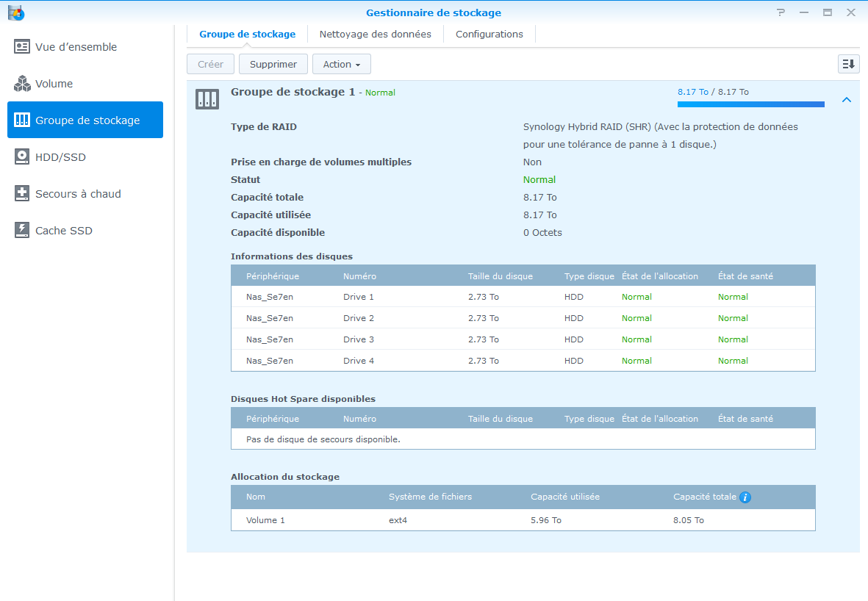
Task: Open the Volume section cubes icon
Action: [x=22, y=84]
